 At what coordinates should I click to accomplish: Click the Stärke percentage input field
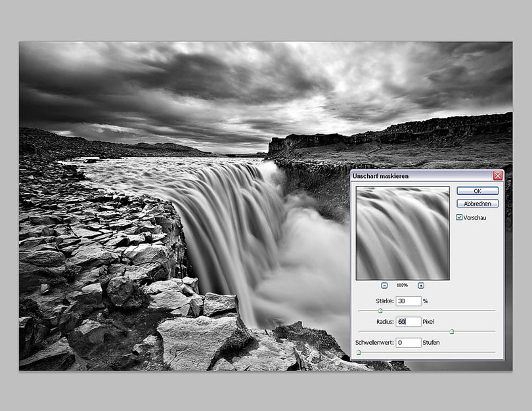[409, 301]
